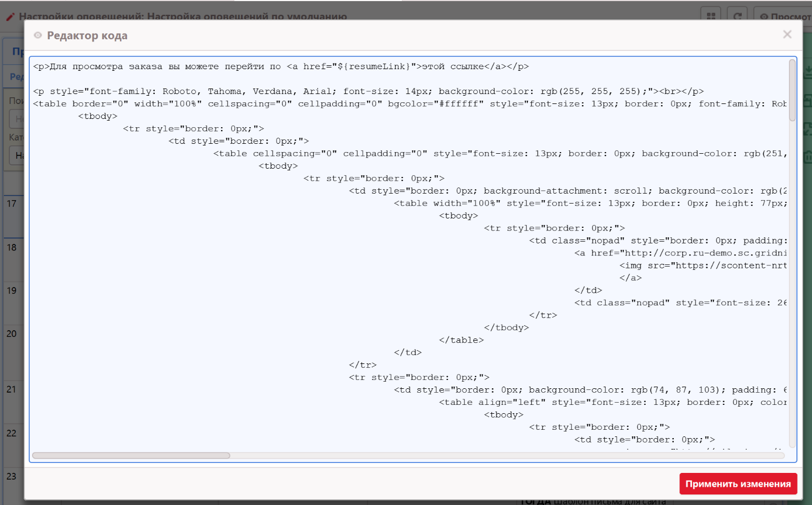Click the eye icon beside "Редактор кода"
This screenshot has width=812, height=505.
tap(38, 35)
